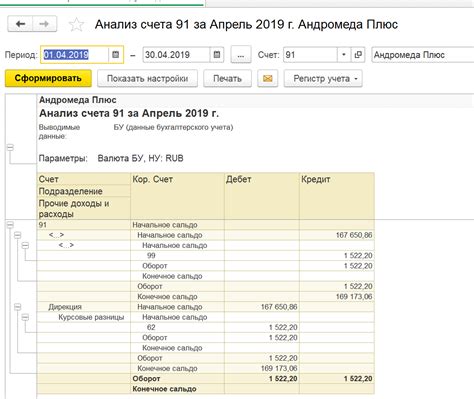Select credit 1 522,20 in row 99
The image size is (474, 399).
click(x=337, y=256)
